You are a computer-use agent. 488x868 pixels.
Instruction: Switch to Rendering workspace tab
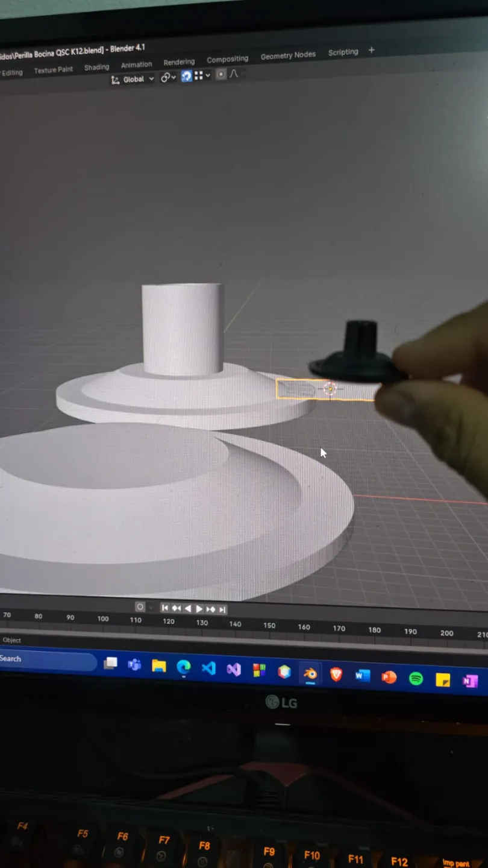tap(179, 62)
